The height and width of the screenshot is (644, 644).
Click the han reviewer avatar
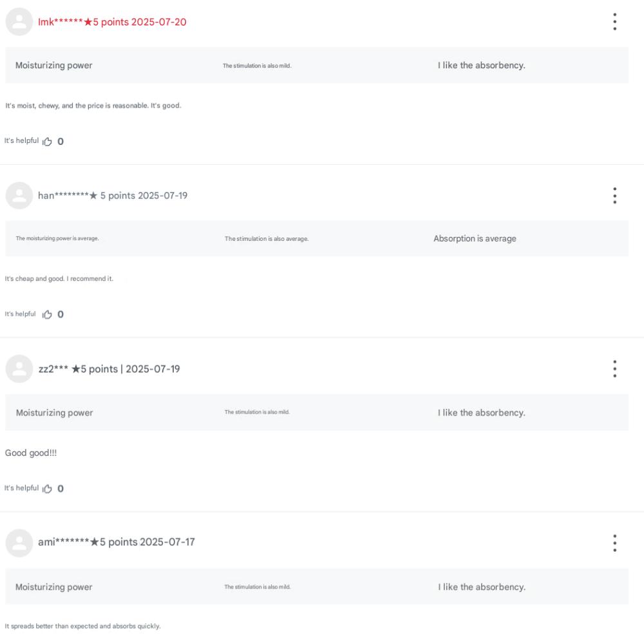tap(19, 195)
